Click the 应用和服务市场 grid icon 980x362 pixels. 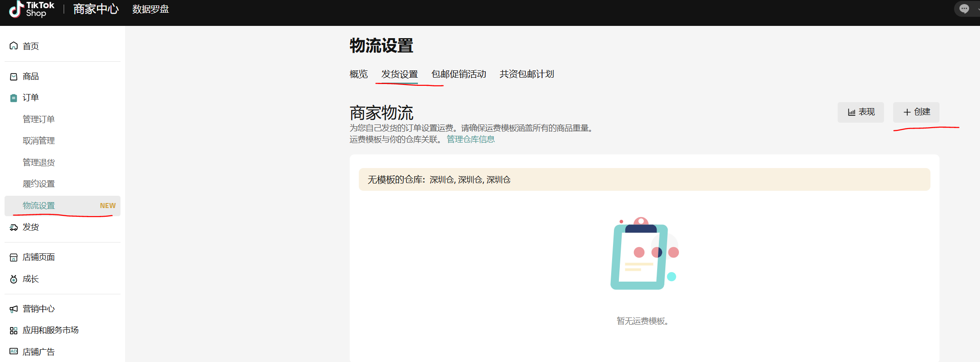[x=14, y=331]
